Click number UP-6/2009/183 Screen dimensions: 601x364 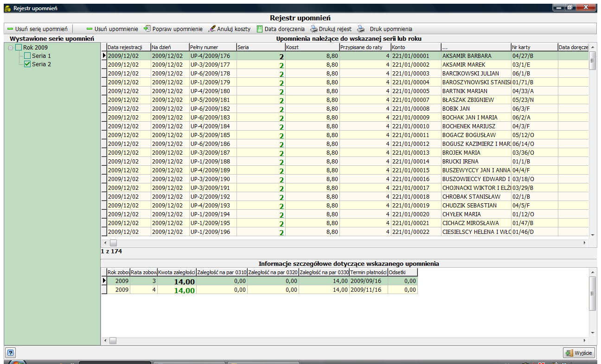[210, 117]
